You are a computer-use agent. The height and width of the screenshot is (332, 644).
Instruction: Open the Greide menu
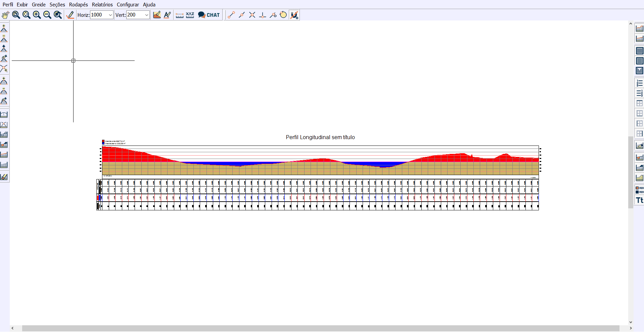point(39,4)
